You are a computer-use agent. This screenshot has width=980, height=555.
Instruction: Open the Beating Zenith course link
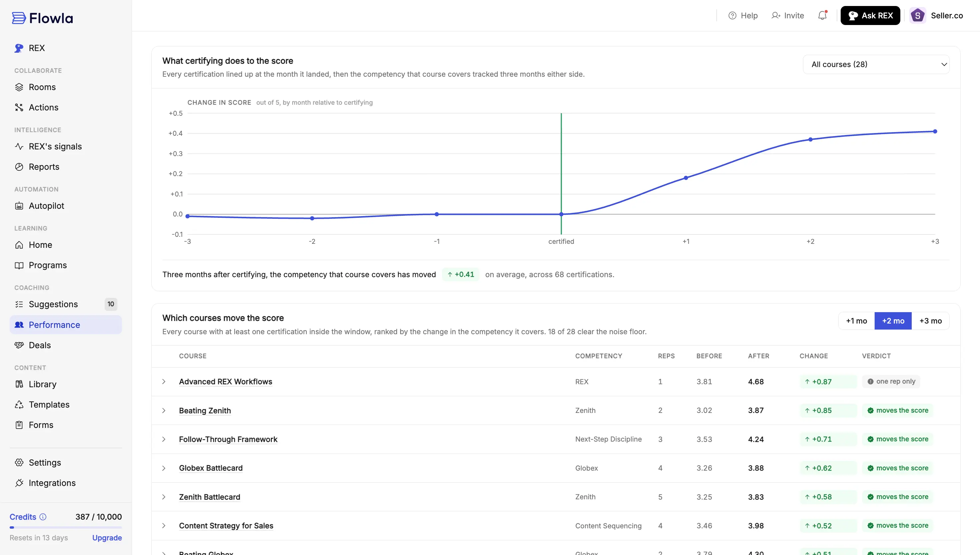(205, 411)
